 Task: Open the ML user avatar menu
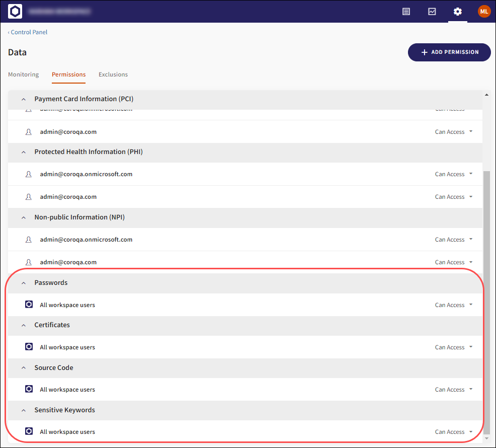(484, 11)
